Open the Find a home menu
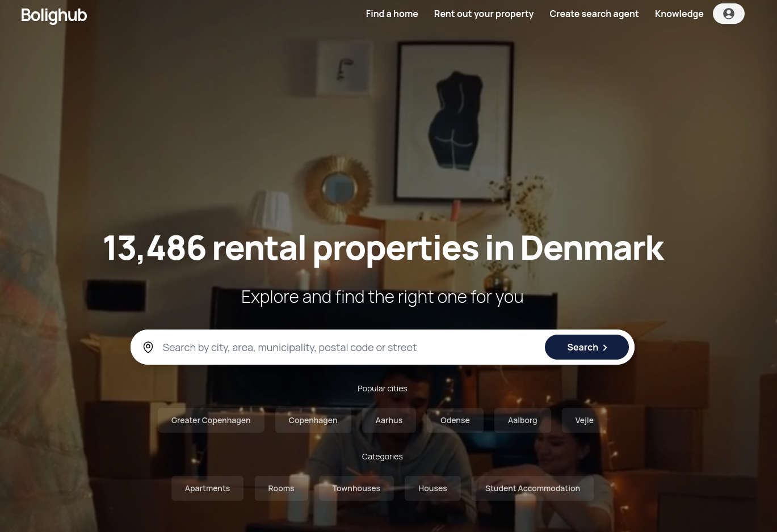Screen dimensions: 777x532 (x=392, y=14)
